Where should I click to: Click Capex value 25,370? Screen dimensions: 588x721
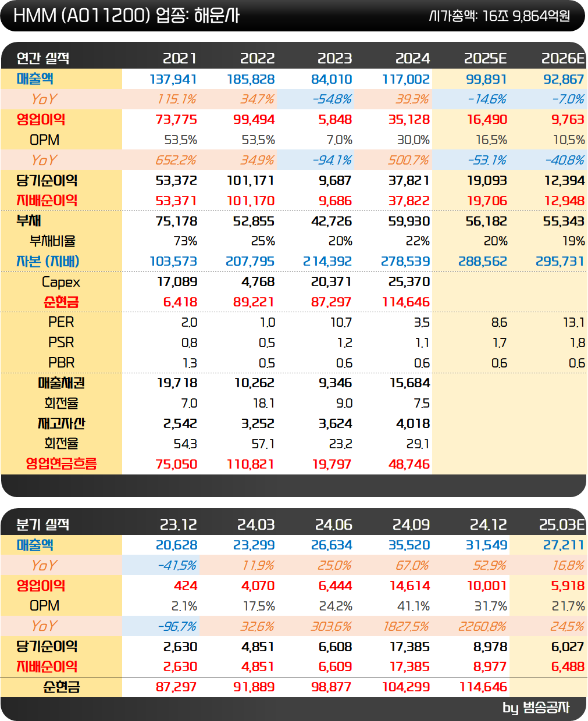(409, 282)
